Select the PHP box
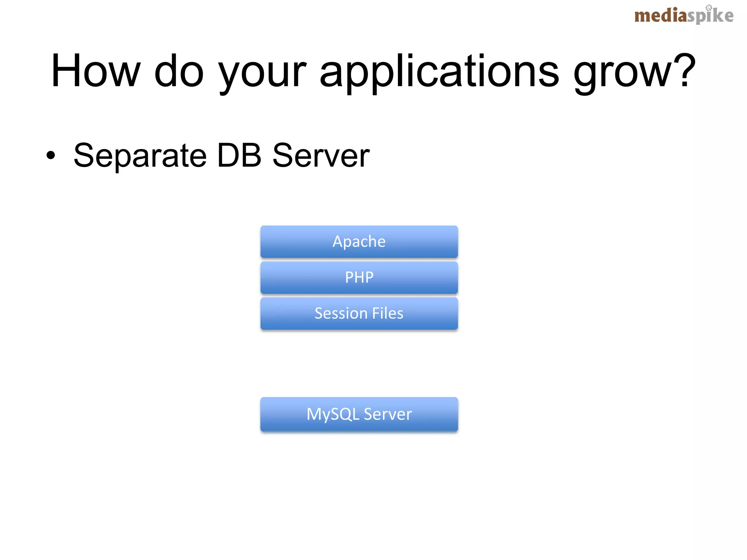 [359, 277]
